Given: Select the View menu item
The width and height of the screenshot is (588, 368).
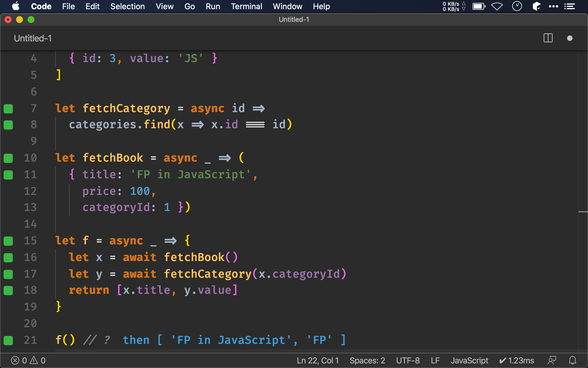Looking at the screenshot, I should click(164, 6).
